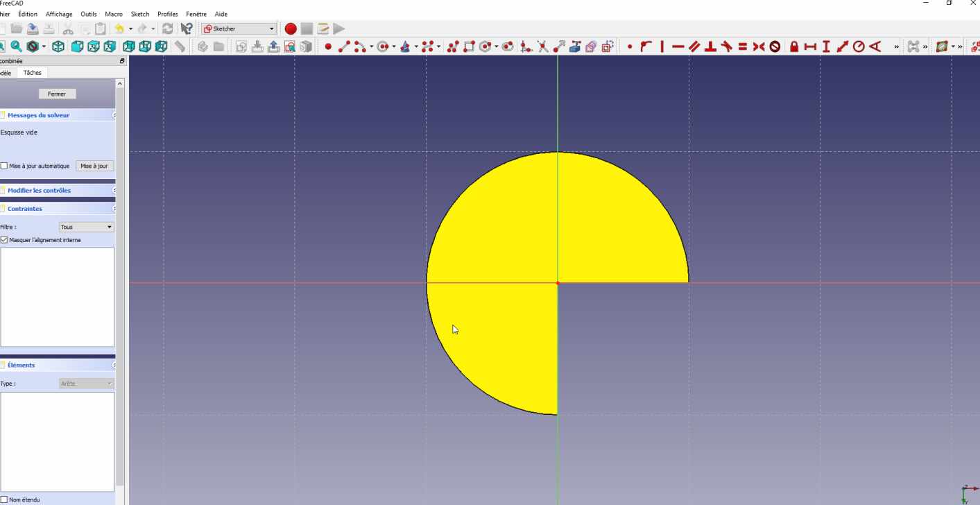Apply the Symmetric constraint

[759, 46]
